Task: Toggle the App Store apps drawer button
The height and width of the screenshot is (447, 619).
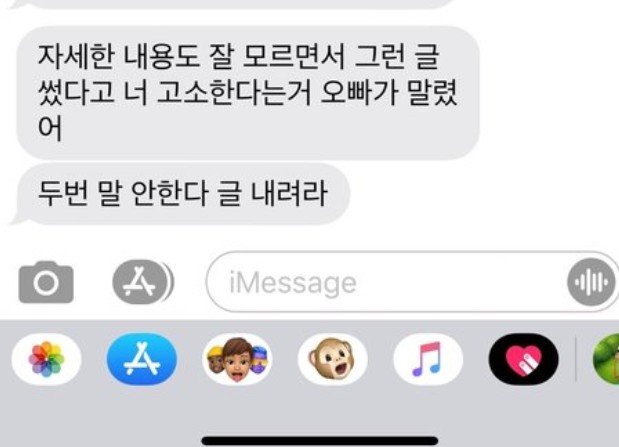Action: pos(143,282)
